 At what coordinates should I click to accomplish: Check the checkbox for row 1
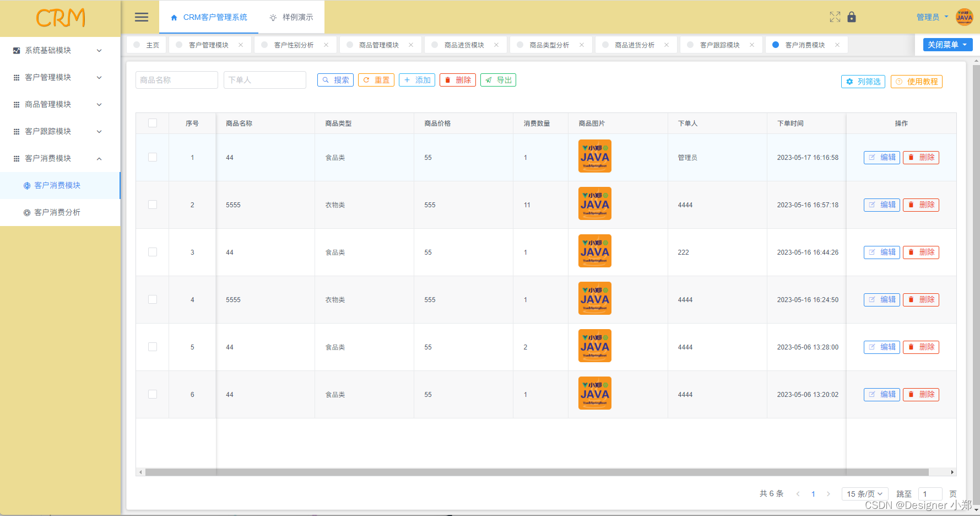click(153, 157)
